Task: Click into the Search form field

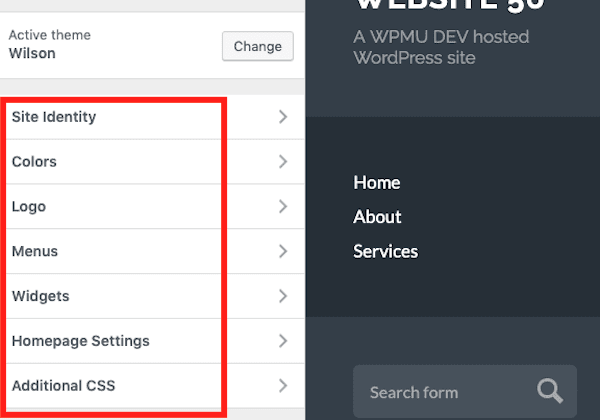Action: coord(440,392)
